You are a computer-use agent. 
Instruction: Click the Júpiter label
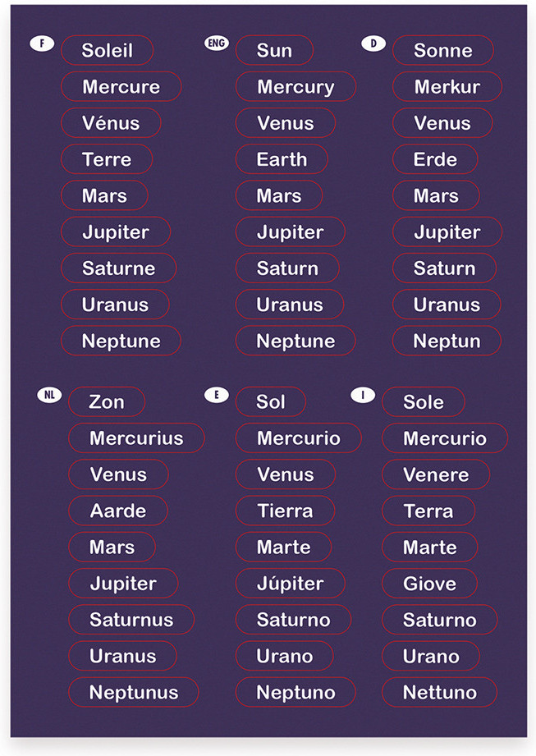click(x=291, y=584)
